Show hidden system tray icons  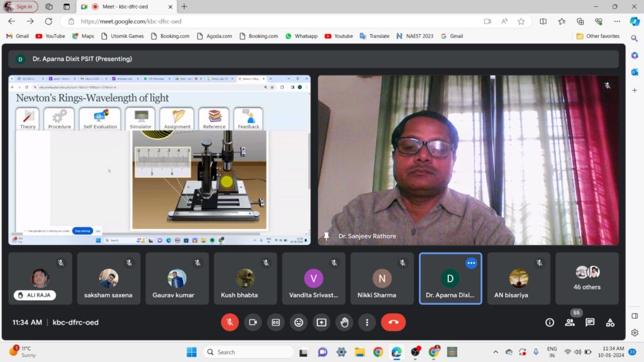tap(496, 352)
